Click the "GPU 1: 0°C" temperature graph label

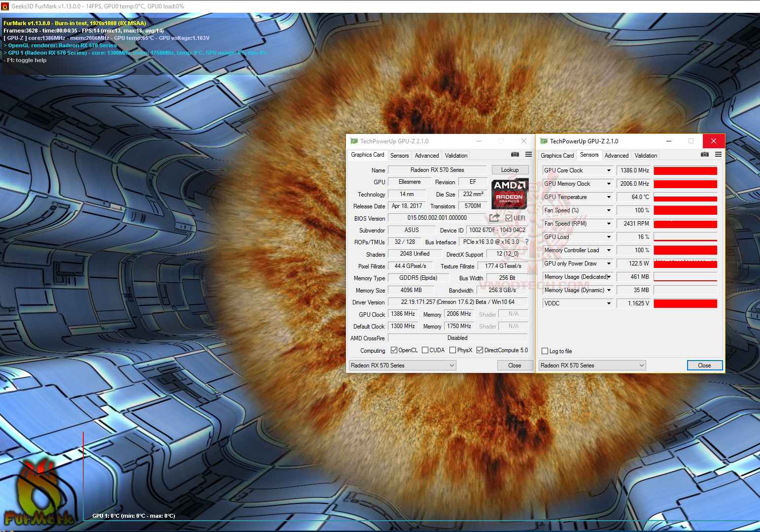click(x=134, y=516)
